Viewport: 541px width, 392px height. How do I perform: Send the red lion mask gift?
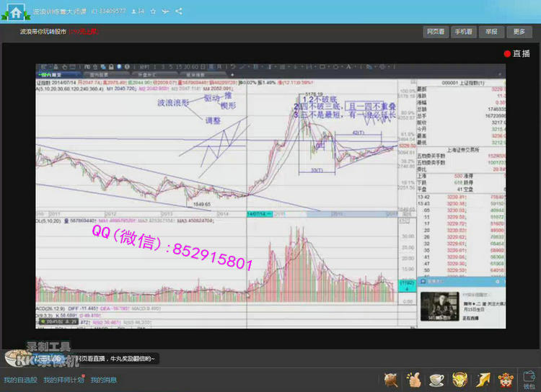(506, 378)
